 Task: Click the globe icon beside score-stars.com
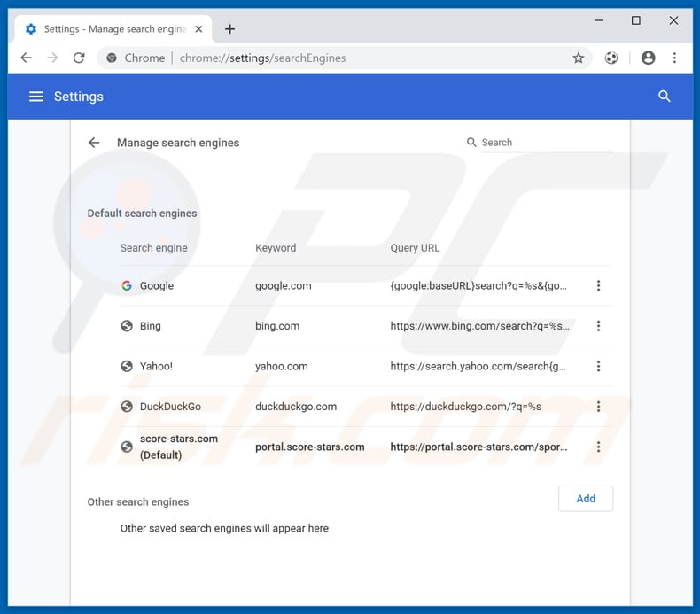[x=127, y=447]
